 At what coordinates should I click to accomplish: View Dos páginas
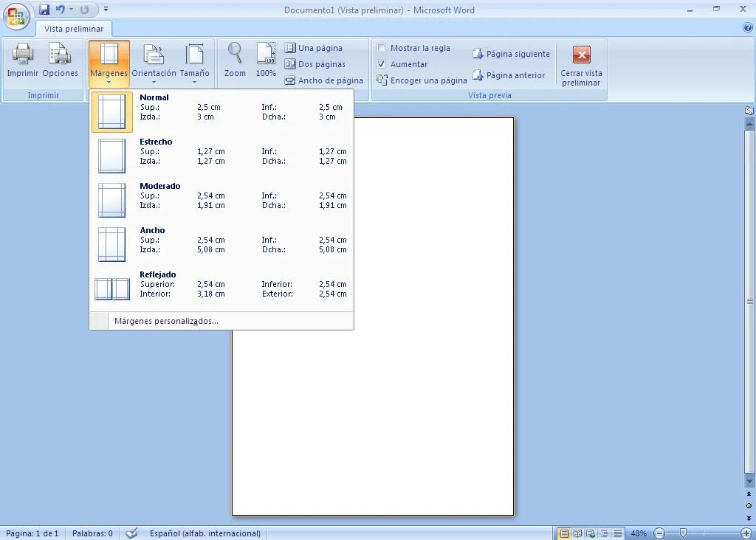[x=315, y=64]
